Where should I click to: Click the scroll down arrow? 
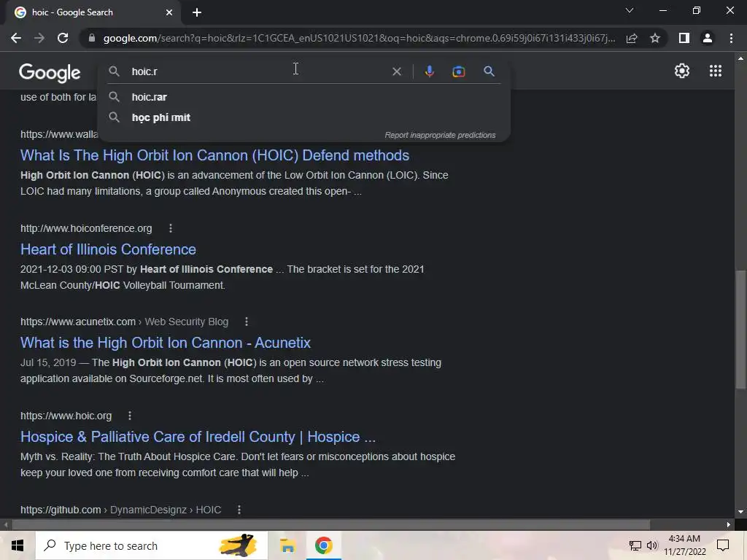coord(740,513)
